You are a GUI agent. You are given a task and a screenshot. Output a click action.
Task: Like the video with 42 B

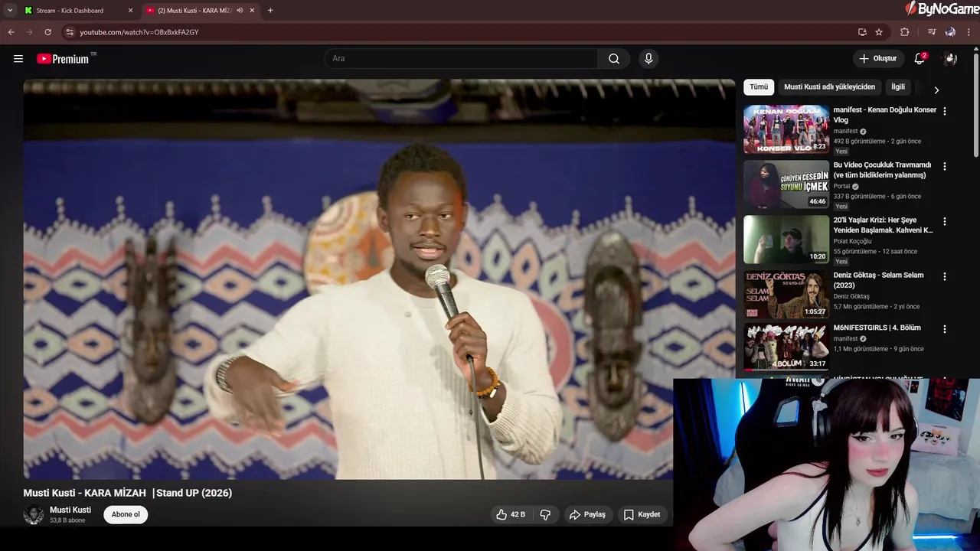[510, 514]
